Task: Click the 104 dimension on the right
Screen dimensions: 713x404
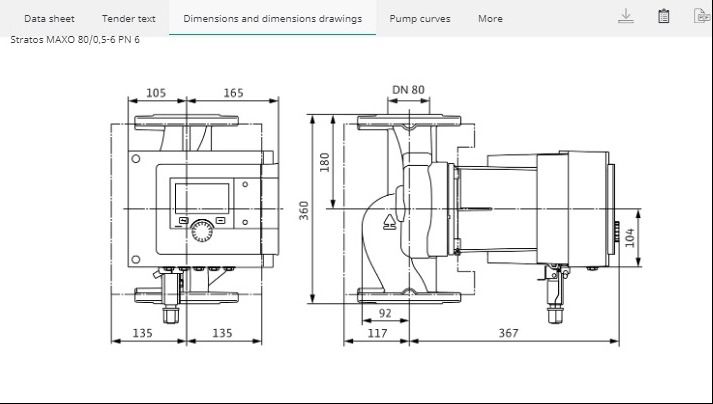Action: [x=630, y=237]
